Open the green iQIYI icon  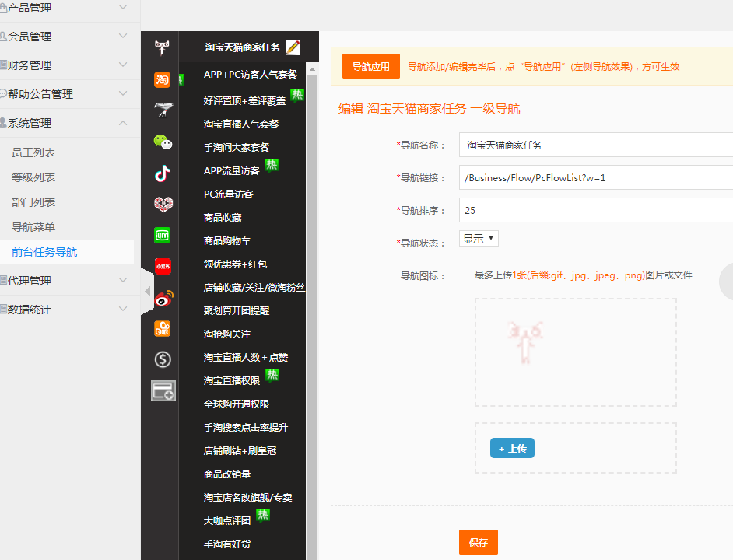162,235
